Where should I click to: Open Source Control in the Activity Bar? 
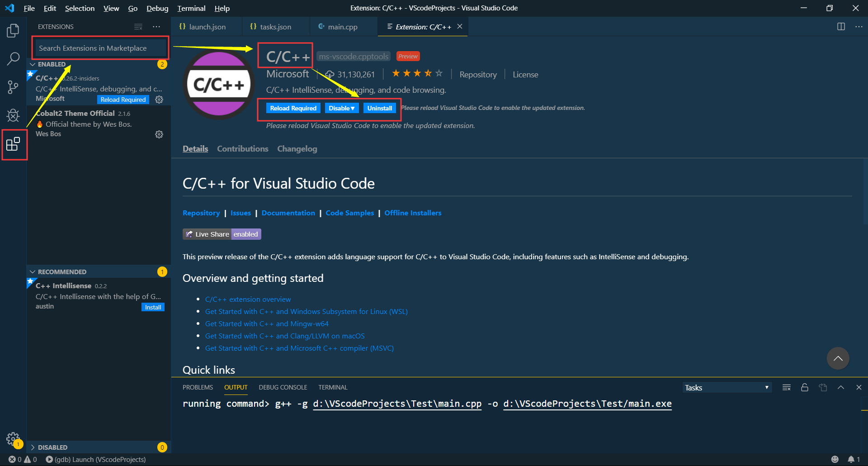tap(13, 87)
